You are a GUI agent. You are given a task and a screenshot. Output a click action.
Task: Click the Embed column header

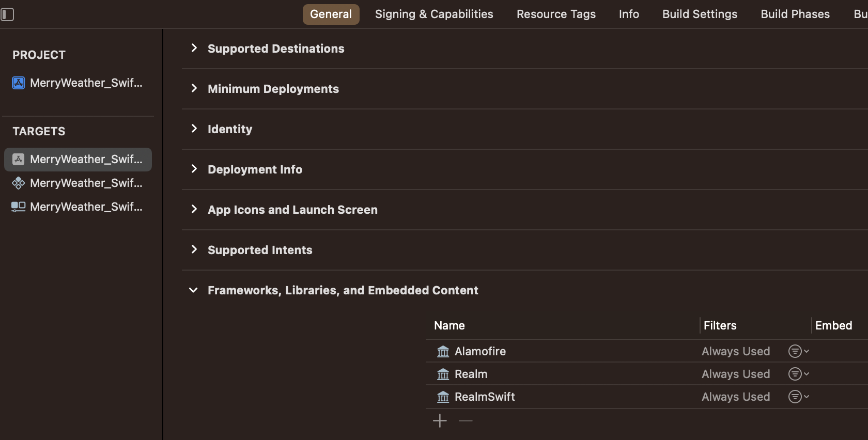tap(833, 326)
